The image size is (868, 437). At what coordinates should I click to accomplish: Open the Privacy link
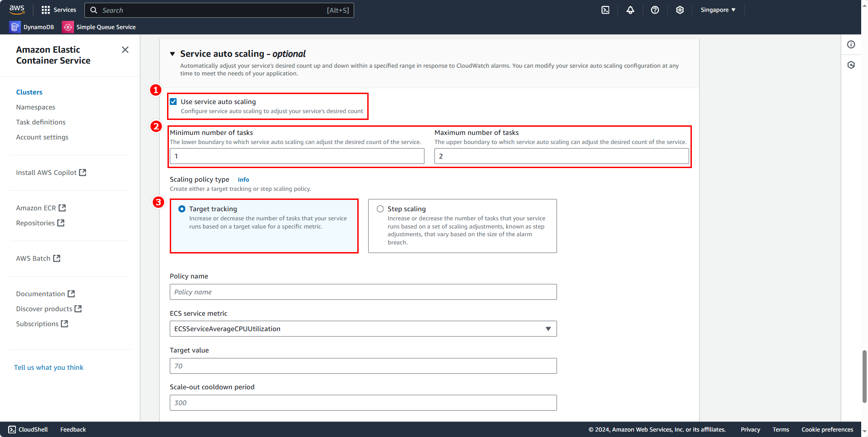click(750, 430)
